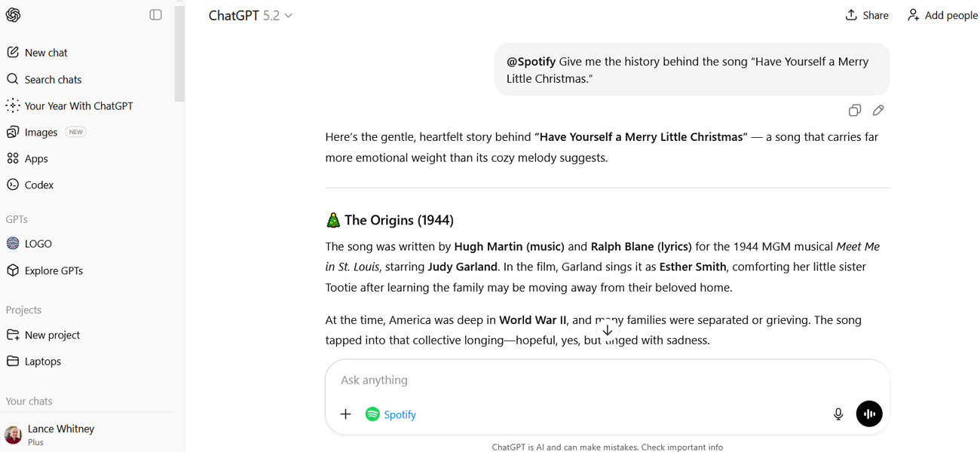Start a New chat
Screen dimensions: 980x452
click(45, 53)
